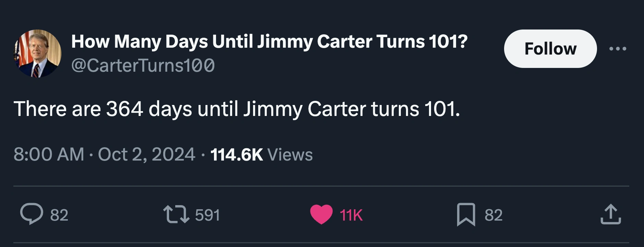Click the 114.6K view count number
Viewport: 644px width, 247px height.
coord(236,154)
